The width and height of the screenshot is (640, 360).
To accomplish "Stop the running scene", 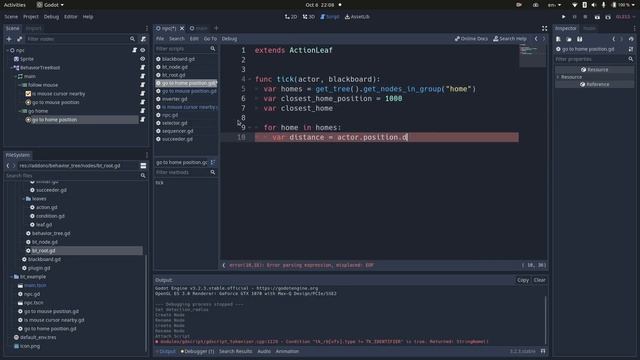I will coord(585,17).
